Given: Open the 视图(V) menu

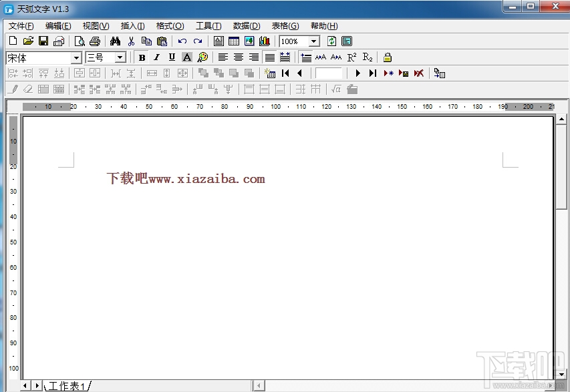Looking at the screenshot, I should [96, 26].
